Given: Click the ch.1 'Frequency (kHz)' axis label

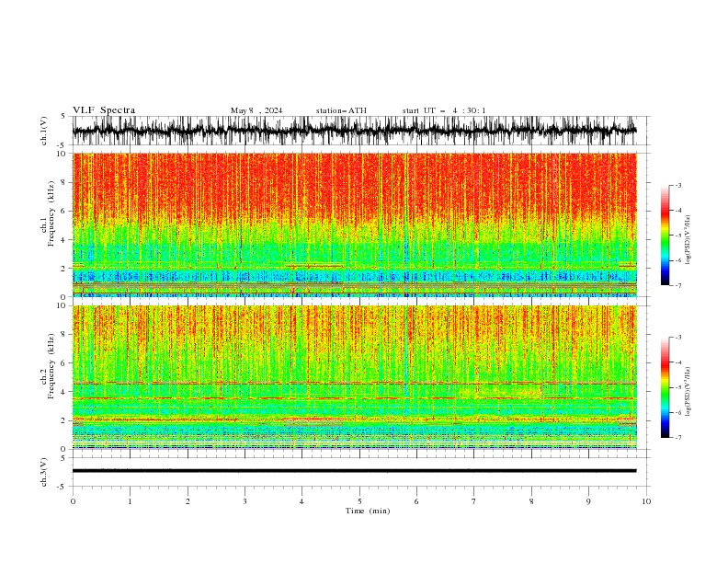Looking at the screenshot, I should tap(51, 213).
